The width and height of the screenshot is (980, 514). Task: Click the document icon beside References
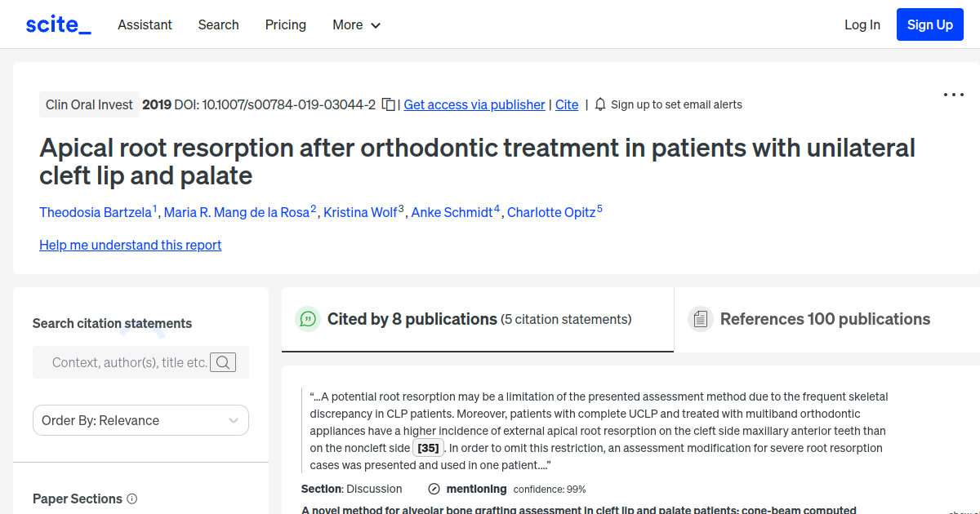tap(701, 318)
